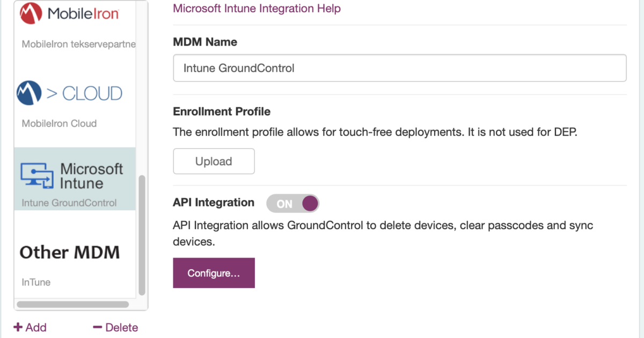
Task: Click the API Integration ON switch
Action: pos(292,203)
